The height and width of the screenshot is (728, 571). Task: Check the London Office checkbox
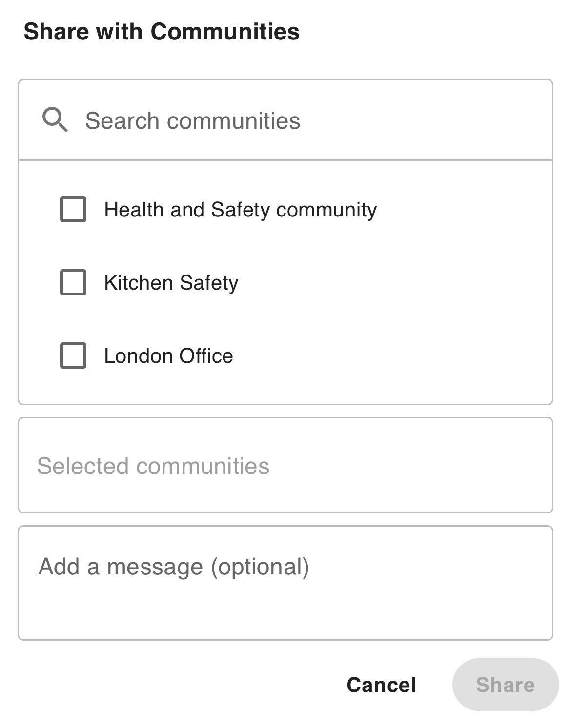click(x=73, y=355)
